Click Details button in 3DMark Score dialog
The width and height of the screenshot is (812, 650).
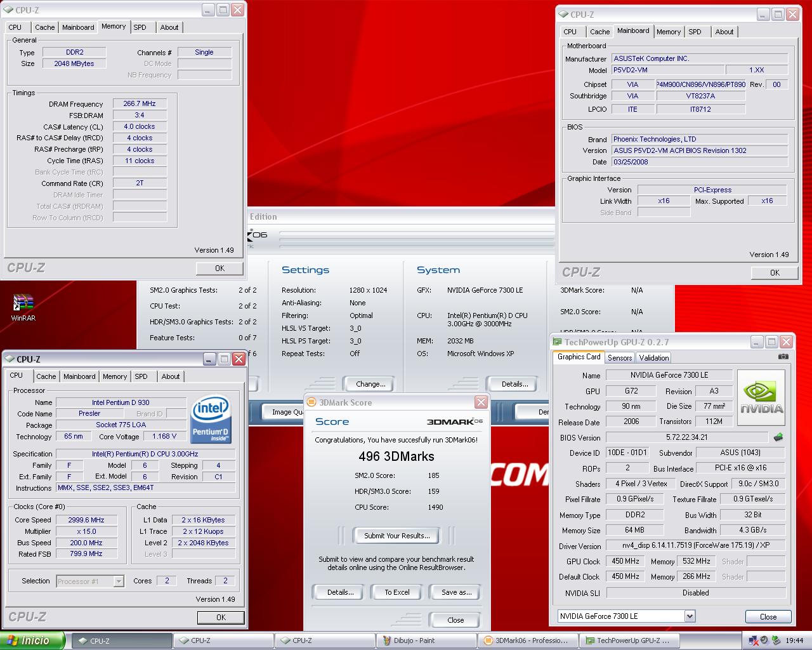click(340, 592)
